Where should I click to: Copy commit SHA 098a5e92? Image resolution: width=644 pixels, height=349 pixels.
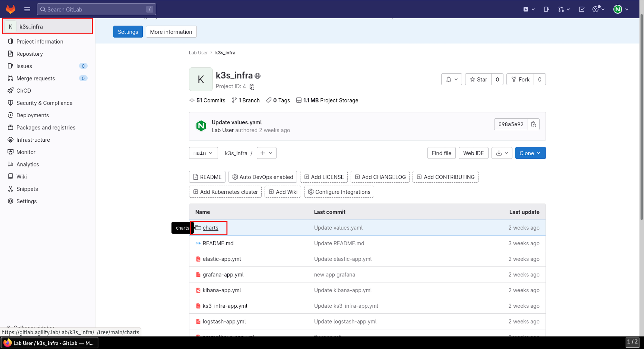point(534,124)
